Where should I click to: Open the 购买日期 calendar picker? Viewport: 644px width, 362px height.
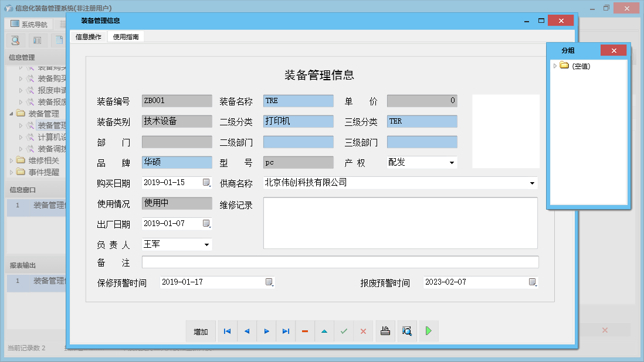(206, 183)
